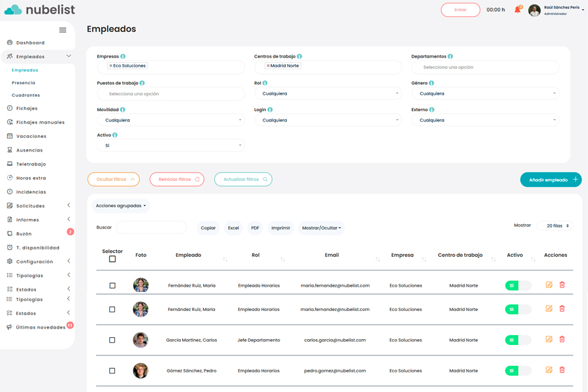This screenshot has height=392, width=588.
Task: Click the Buscar search input field
Action: (x=151, y=227)
